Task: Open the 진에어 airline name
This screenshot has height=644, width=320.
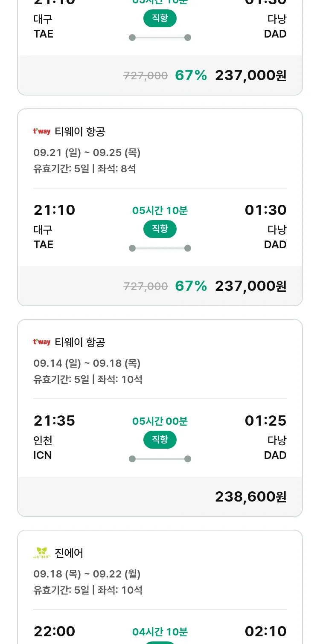Action: coord(69,553)
